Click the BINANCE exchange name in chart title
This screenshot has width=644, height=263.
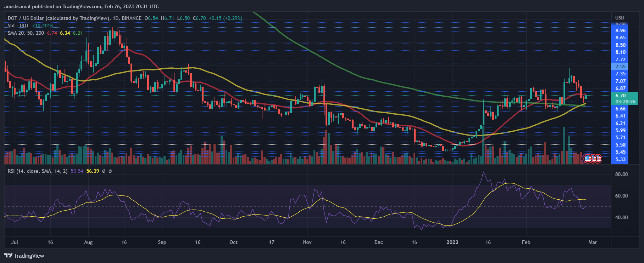tap(132, 18)
